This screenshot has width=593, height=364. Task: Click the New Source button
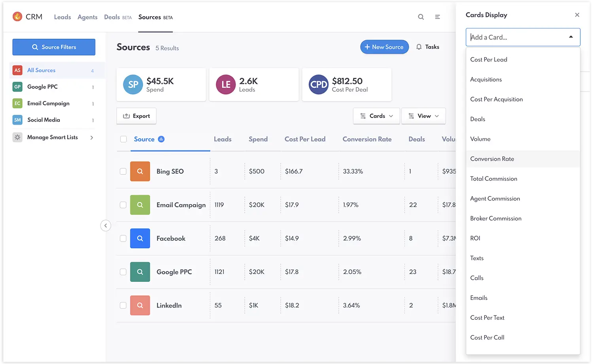point(384,47)
